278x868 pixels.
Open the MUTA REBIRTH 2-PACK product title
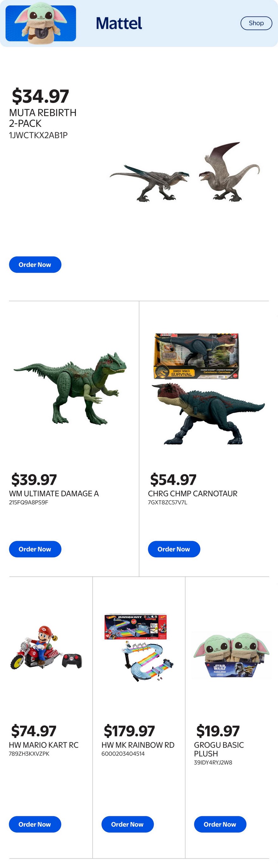(x=43, y=118)
